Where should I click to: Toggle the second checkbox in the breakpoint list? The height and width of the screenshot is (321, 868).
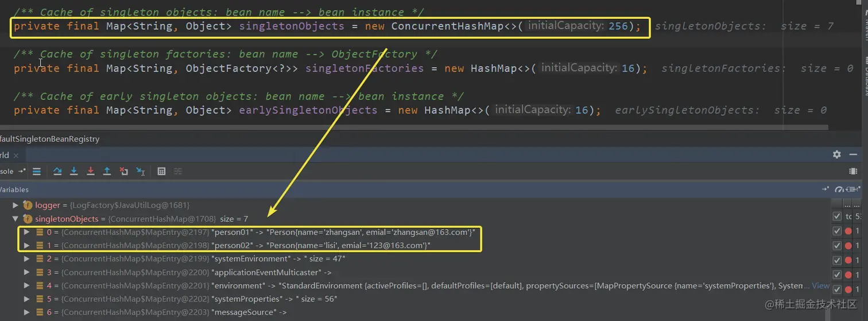pyautogui.click(x=837, y=231)
